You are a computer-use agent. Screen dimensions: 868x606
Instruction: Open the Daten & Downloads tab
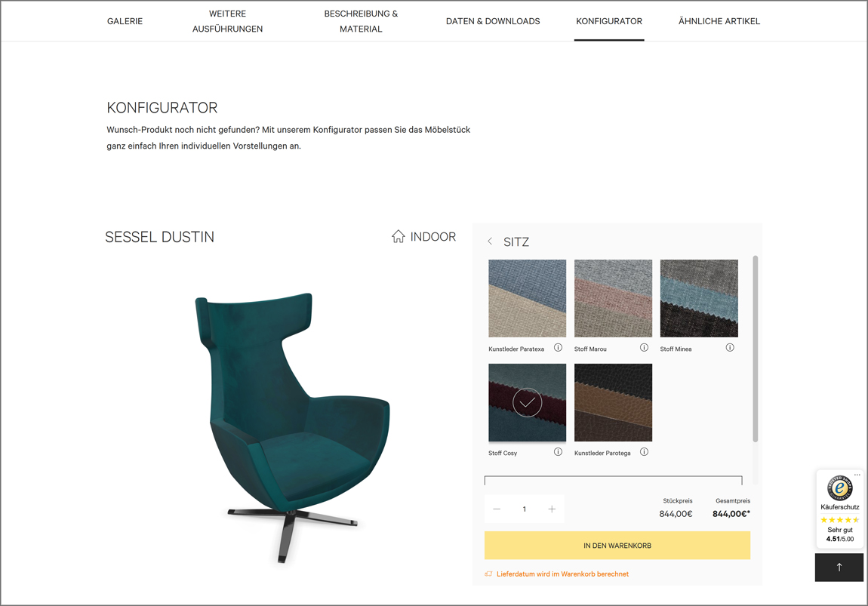click(493, 21)
